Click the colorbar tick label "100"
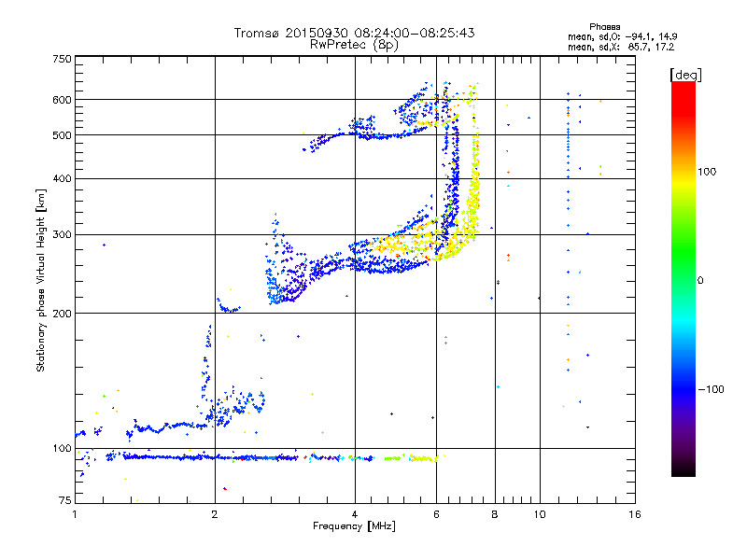This screenshot has height=560, width=747. click(707, 172)
